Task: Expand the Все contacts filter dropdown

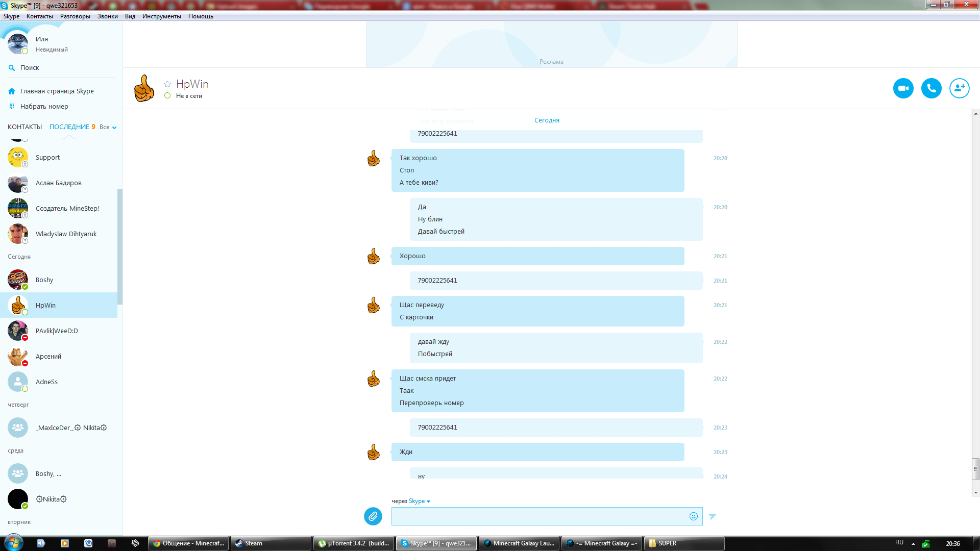Action: point(108,127)
